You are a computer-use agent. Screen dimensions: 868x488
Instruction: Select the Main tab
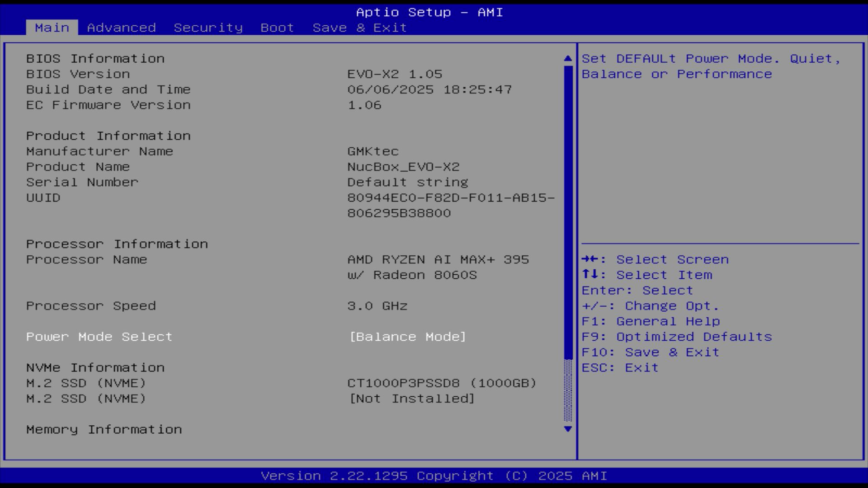pos(52,28)
